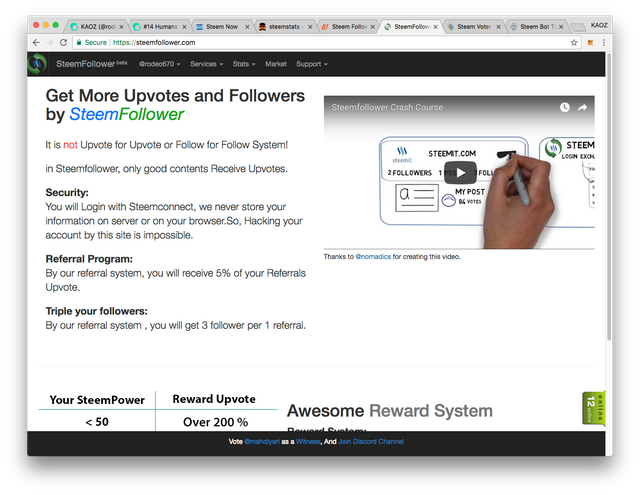
Task: Click the Steemfollower Crash Course video title
Action: click(387, 107)
